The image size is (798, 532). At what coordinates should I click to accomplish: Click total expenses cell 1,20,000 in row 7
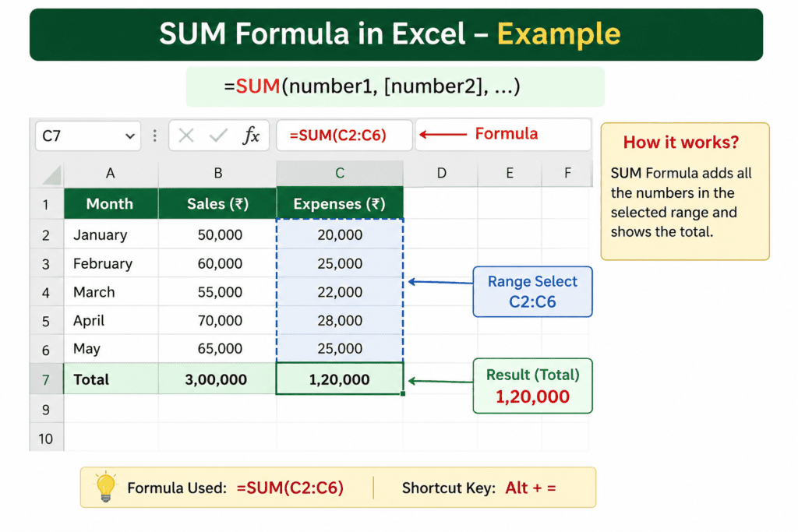pos(340,379)
